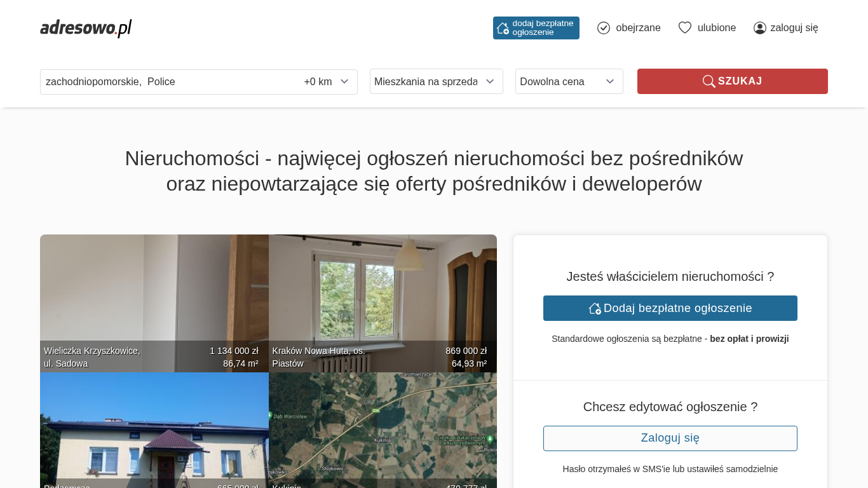The image size is (868, 488).
Task: Open the Kraków Nowa Huta listing photo
Action: point(383,292)
